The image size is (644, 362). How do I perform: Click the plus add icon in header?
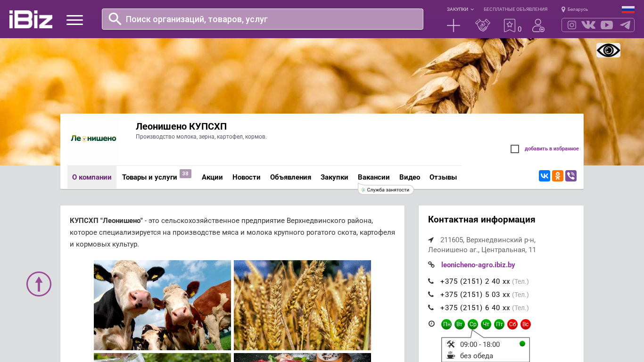coord(454,25)
